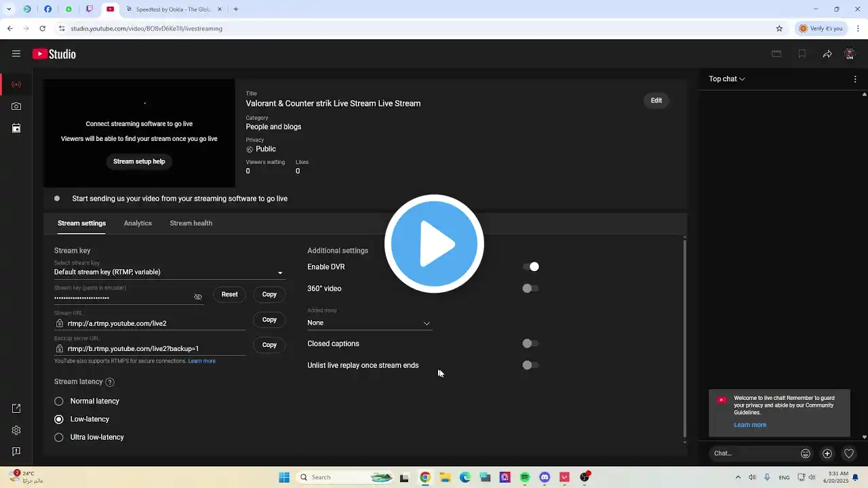Click the Windows Start button
Screen dimensions: 868x488
click(283, 477)
